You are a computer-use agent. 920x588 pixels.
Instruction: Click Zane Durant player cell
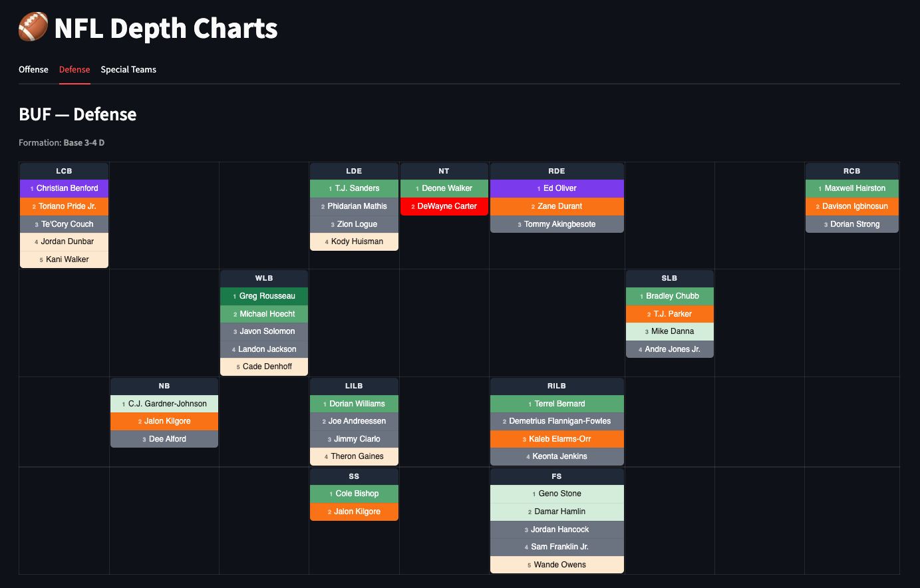[x=557, y=206]
